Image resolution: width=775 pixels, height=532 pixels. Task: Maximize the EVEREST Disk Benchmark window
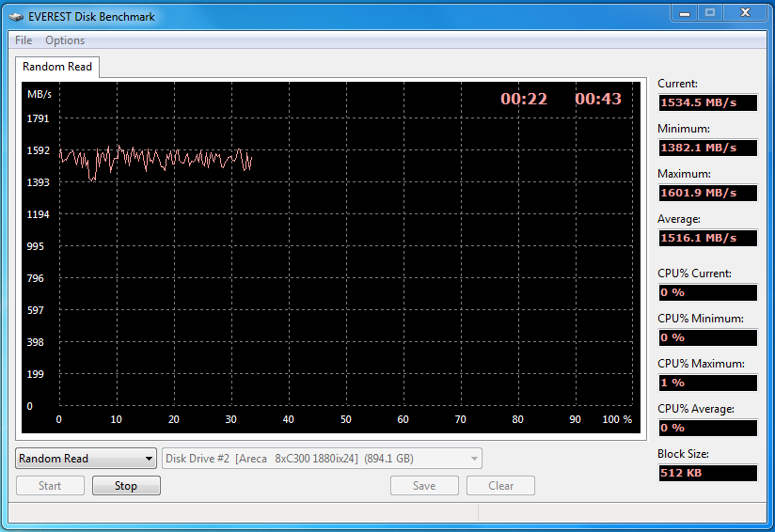[x=710, y=13]
